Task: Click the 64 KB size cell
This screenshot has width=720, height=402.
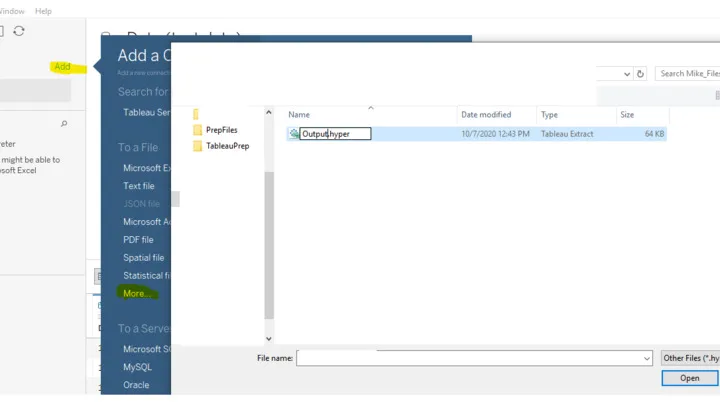Action: (x=654, y=134)
